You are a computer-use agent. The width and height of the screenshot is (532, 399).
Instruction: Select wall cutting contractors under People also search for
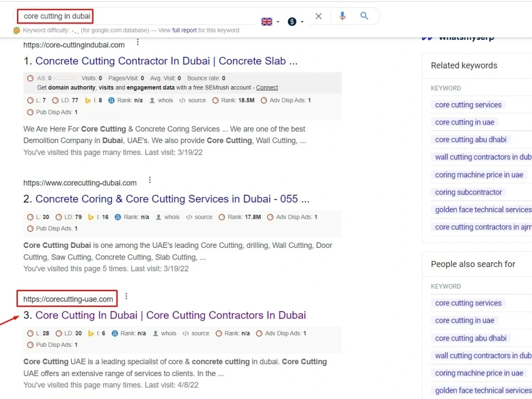(482, 355)
